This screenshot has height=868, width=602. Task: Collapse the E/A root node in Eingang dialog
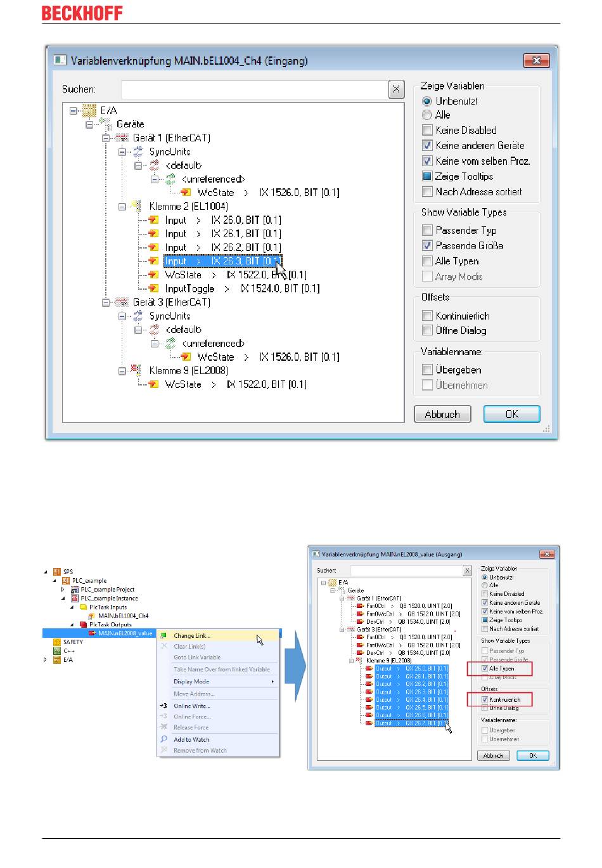click(74, 110)
